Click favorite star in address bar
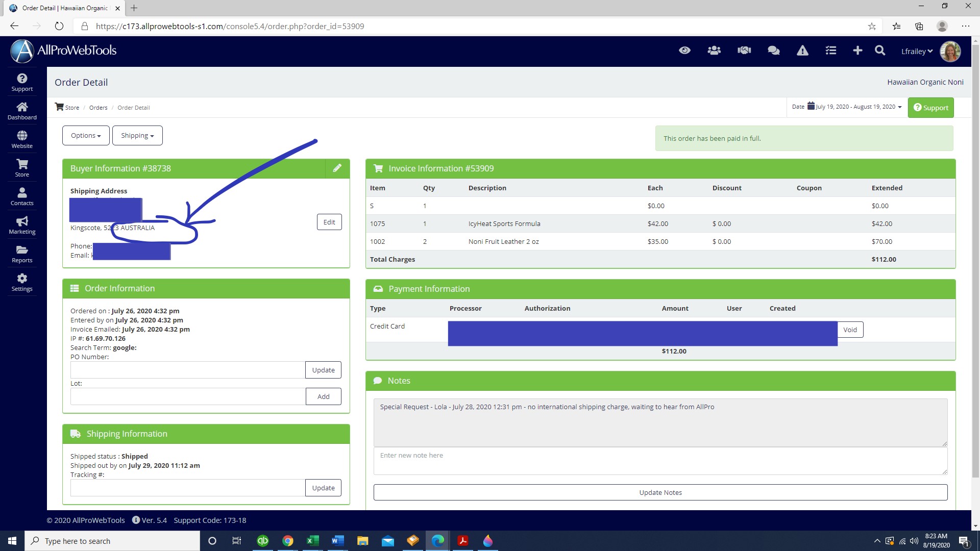The height and width of the screenshot is (551, 980). coord(872,26)
